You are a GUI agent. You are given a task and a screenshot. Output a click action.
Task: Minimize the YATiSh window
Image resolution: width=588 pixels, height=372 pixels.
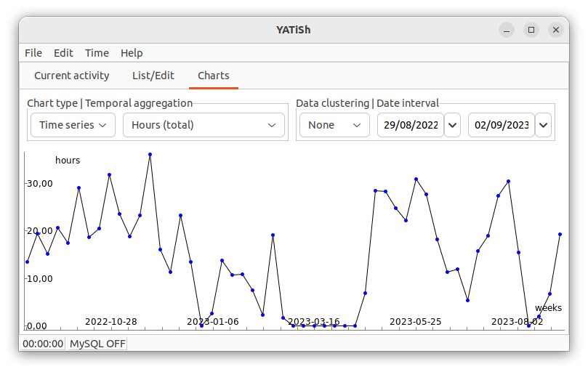click(x=507, y=30)
